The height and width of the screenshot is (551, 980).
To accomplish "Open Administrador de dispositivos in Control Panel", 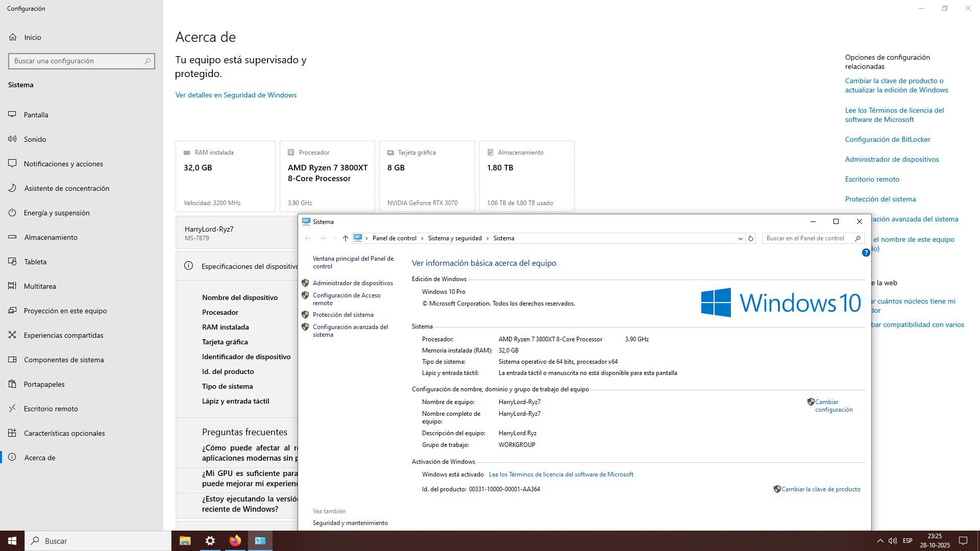I will [353, 283].
